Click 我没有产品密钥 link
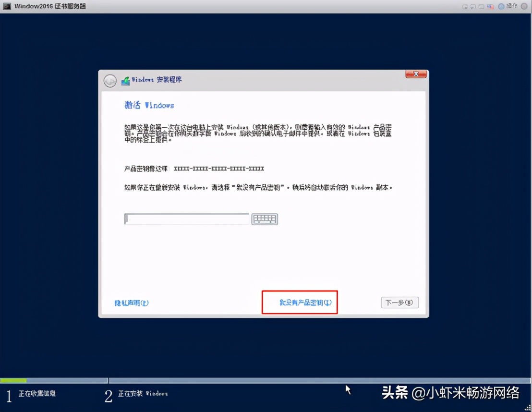This screenshot has width=532, height=412. (305, 303)
